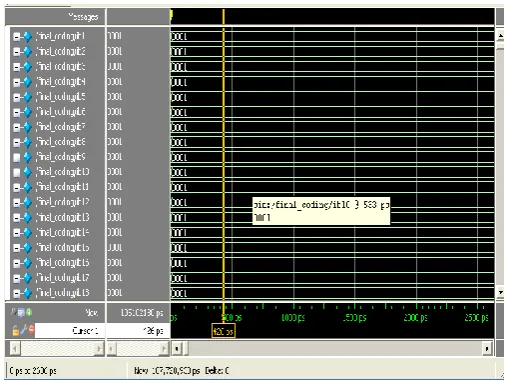Click blue diamond icon of ib1 signal

(28, 36)
